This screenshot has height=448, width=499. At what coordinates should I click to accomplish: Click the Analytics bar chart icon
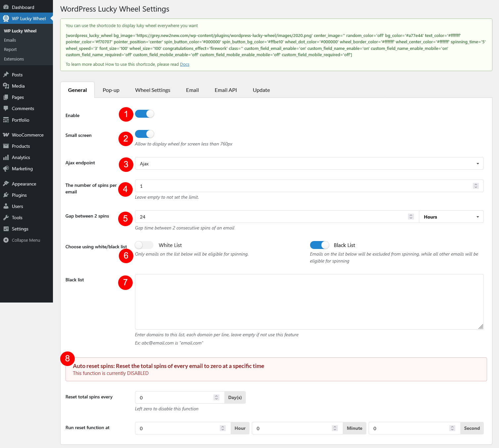[6, 157]
